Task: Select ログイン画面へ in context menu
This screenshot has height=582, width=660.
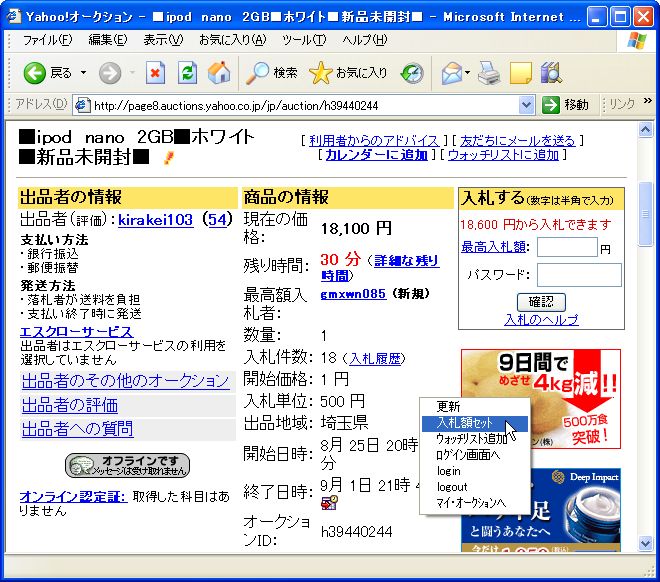Action: click(475, 455)
